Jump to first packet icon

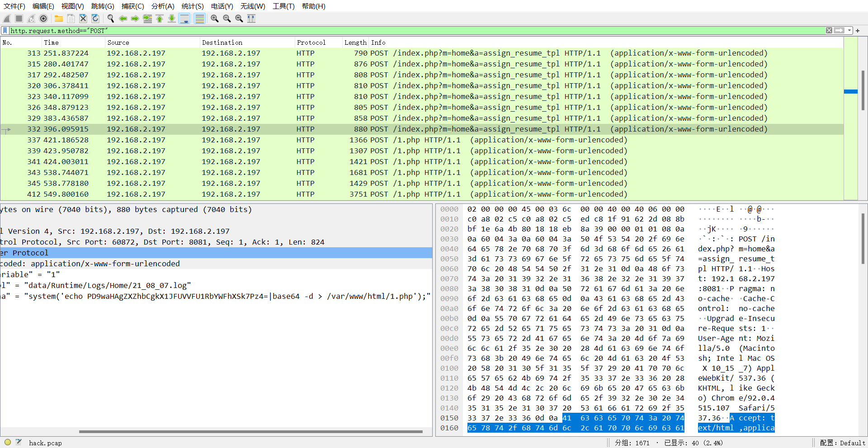[x=160, y=19]
